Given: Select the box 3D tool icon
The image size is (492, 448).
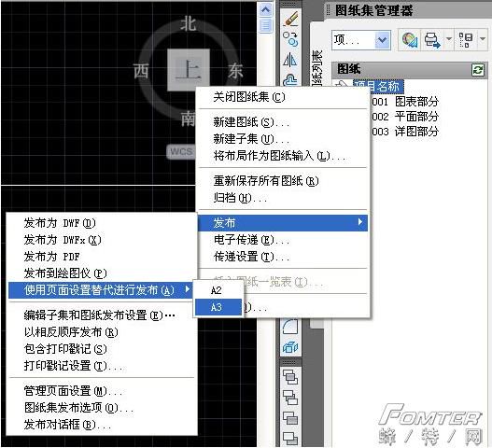Looking at the screenshot, I should tap(290, 347).
